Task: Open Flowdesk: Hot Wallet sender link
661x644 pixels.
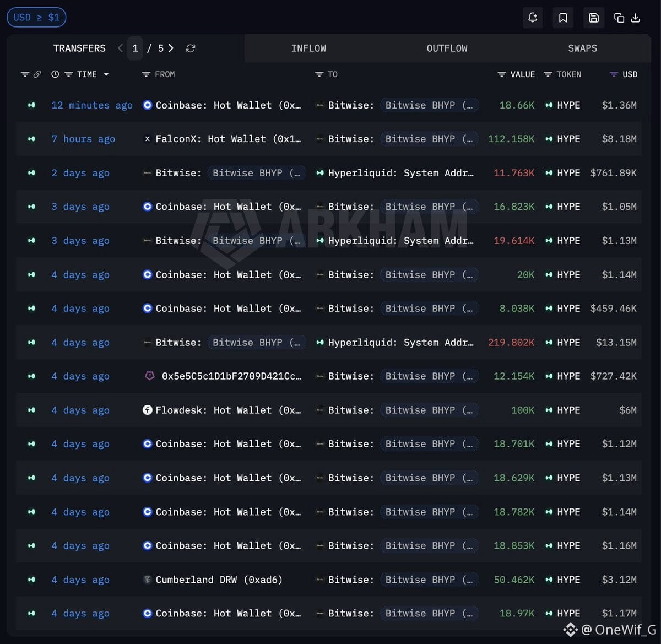Action: point(229,410)
